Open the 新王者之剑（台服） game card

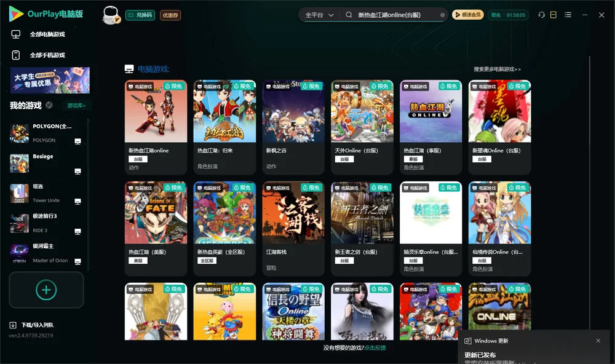click(x=362, y=229)
